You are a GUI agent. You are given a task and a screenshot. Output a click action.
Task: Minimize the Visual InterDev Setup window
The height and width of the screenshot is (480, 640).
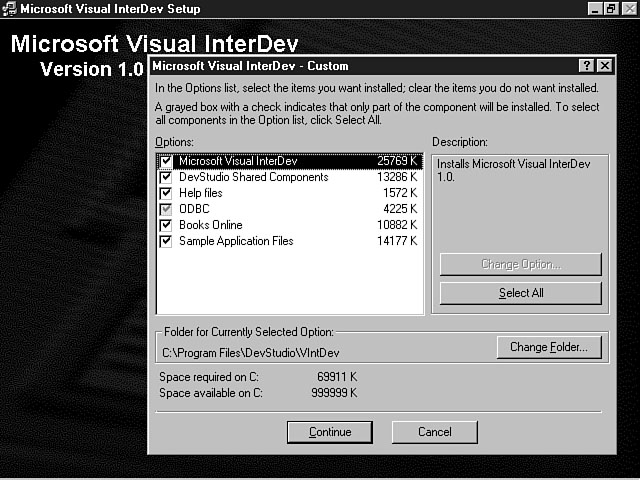point(595,9)
